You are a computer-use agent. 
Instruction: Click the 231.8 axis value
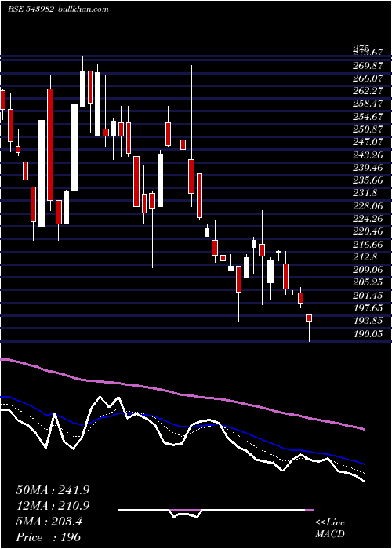point(365,194)
